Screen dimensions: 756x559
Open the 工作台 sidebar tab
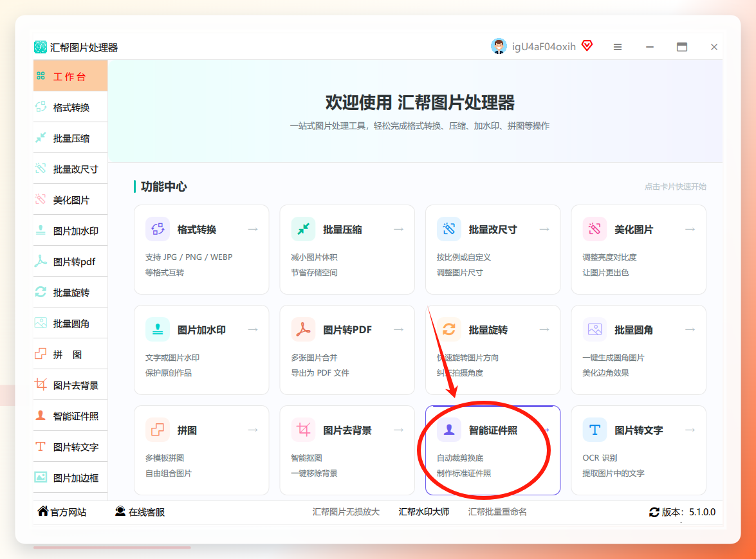pyautogui.click(x=70, y=76)
